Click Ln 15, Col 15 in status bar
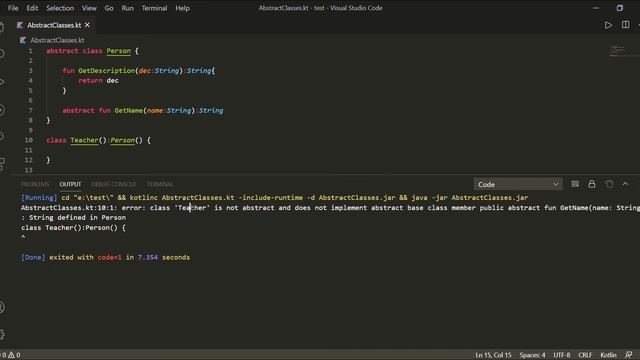The image size is (640, 360). coord(493,355)
